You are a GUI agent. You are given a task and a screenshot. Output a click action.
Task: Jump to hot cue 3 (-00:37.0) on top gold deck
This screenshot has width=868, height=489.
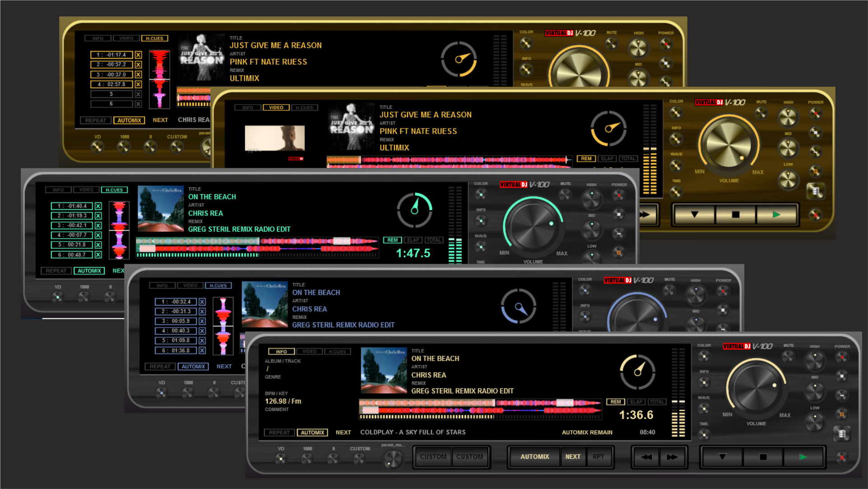111,75
